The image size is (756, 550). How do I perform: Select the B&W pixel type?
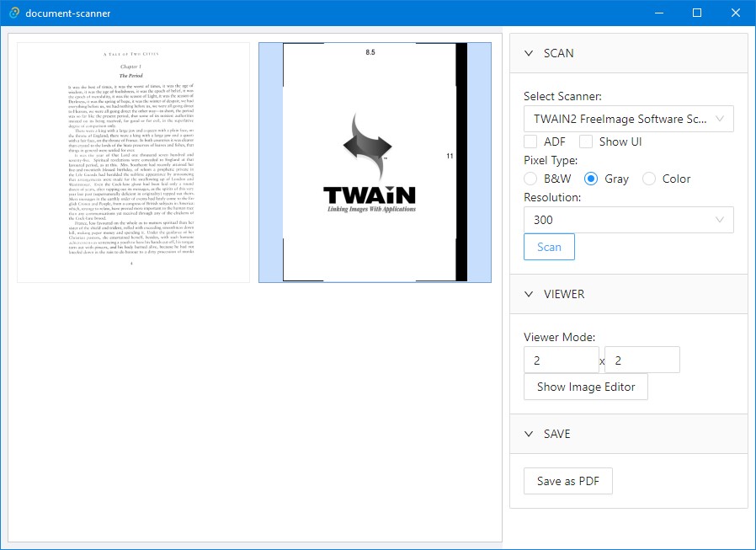click(x=530, y=179)
